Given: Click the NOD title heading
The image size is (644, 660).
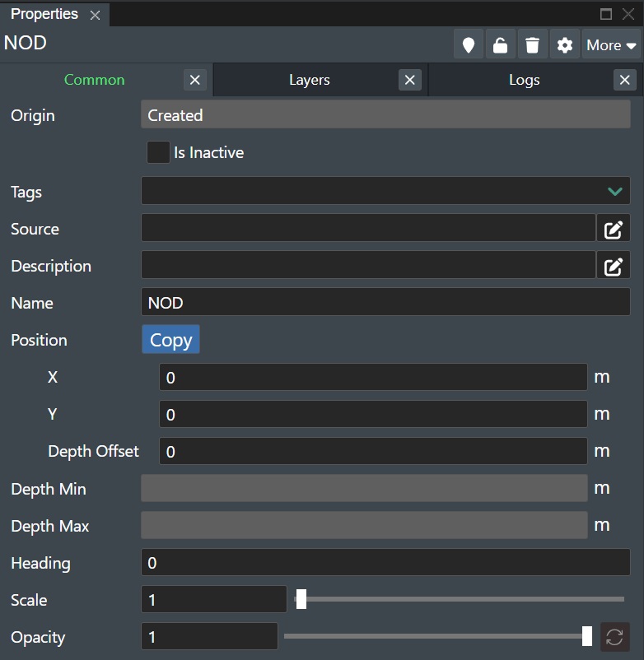Looking at the screenshot, I should [x=26, y=43].
